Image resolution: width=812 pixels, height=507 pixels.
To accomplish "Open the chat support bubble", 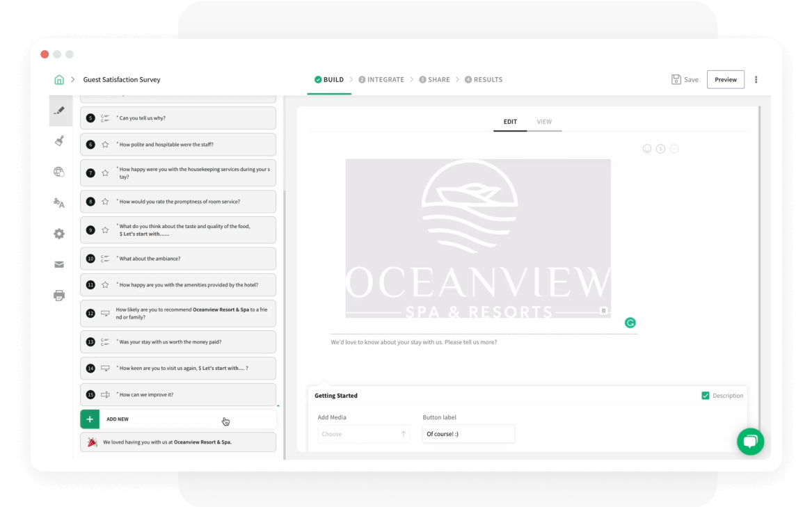I will point(751,442).
